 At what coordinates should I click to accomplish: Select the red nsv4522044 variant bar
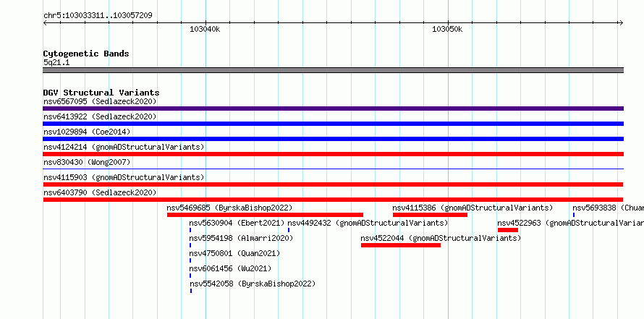(x=401, y=245)
